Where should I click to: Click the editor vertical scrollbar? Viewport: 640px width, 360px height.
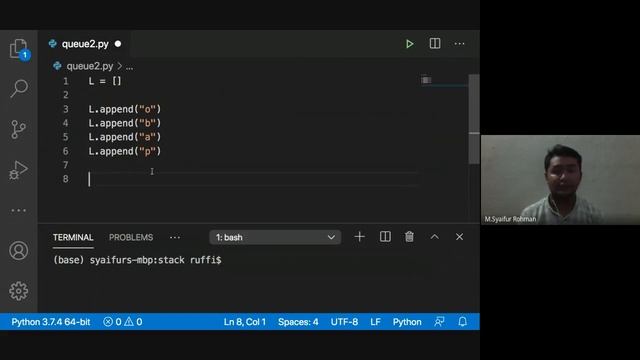click(x=473, y=119)
